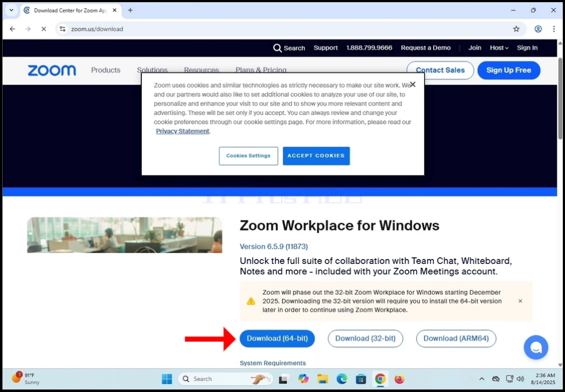565x392 pixels.
Task: Open Chrome three-dot menu
Action: pos(554,29)
